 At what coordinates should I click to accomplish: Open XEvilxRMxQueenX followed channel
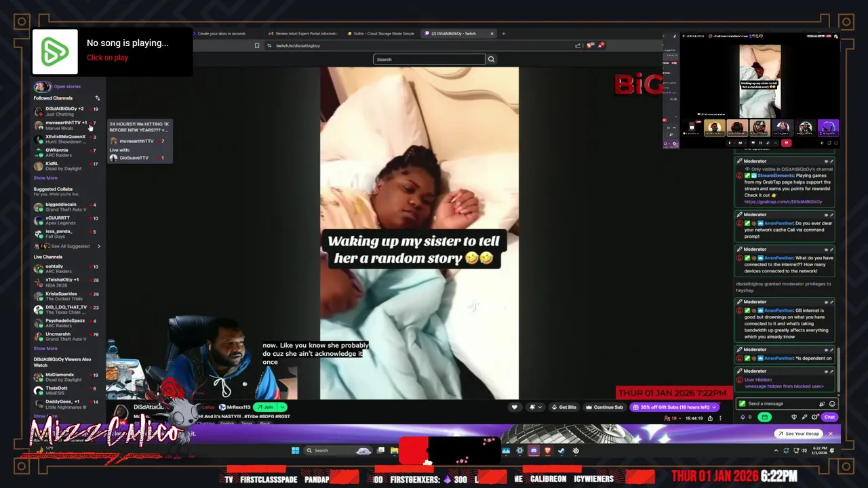tap(66, 139)
